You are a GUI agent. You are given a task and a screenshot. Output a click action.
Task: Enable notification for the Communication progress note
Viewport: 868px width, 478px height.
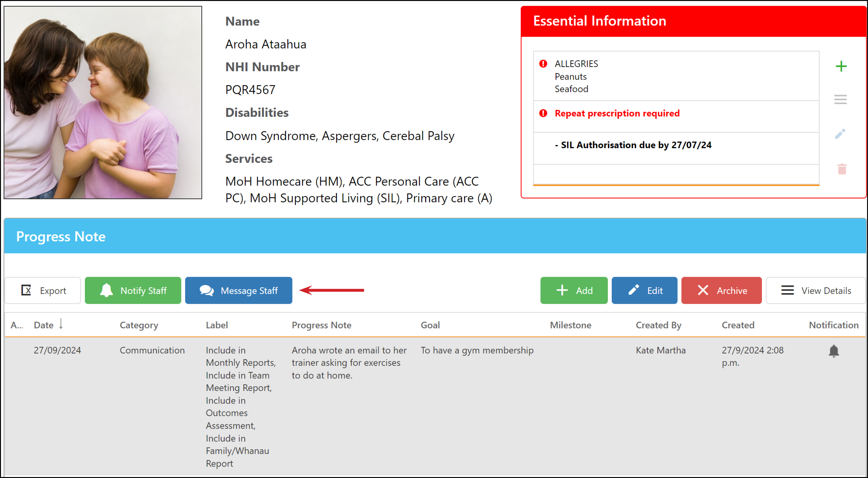834,351
